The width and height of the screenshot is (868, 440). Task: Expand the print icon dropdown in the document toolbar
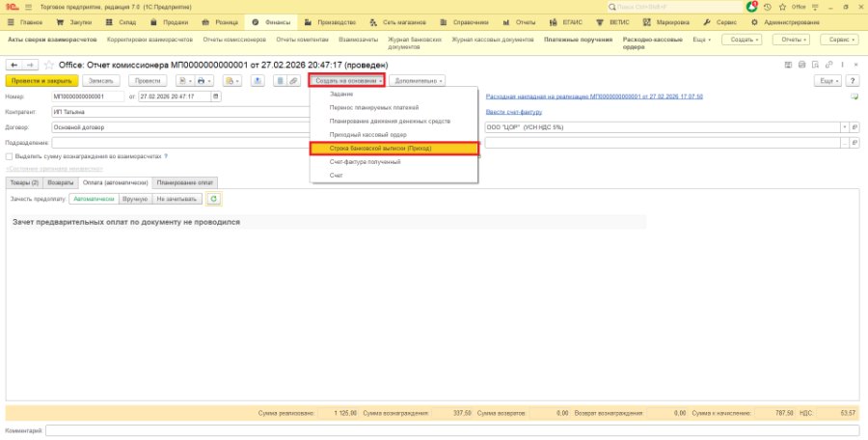click(x=203, y=81)
